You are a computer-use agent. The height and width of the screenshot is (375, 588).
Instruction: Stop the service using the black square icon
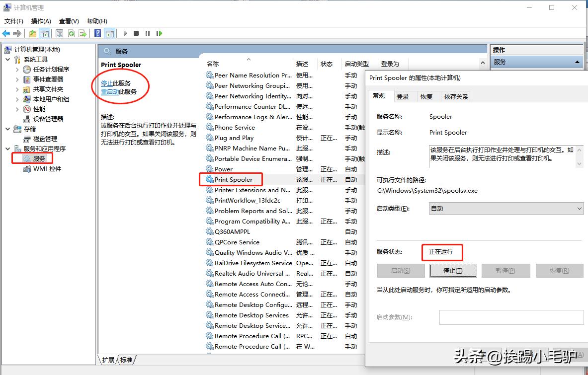(135, 33)
